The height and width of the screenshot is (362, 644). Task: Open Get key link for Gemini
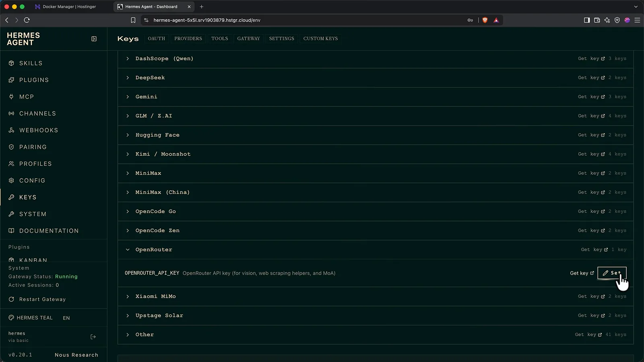point(591,97)
